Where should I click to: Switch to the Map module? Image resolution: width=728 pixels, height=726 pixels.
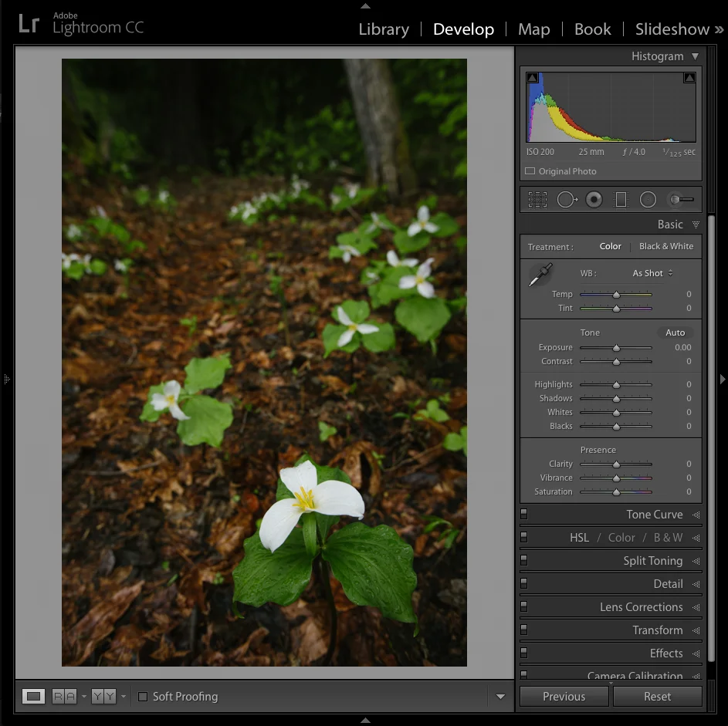click(x=534, y=29)
